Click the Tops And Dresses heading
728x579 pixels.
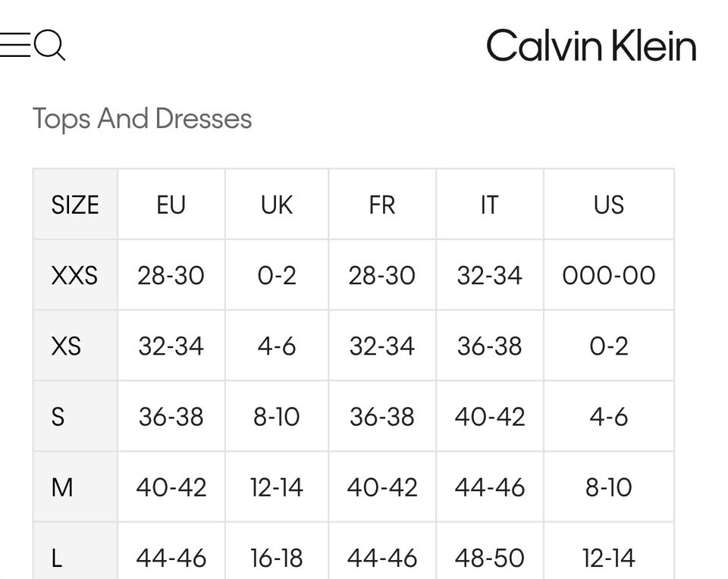click(142, 119)
